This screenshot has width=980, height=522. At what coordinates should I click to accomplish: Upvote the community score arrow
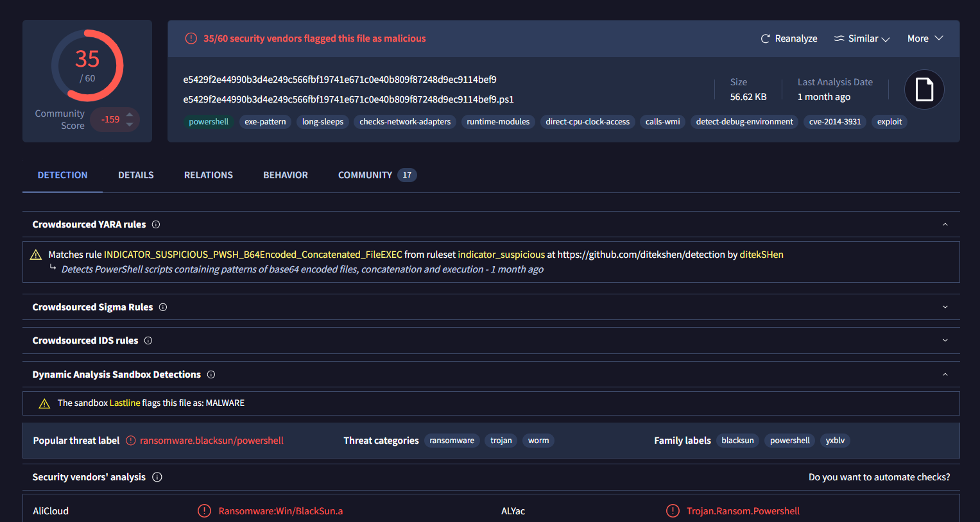point(130,115)
